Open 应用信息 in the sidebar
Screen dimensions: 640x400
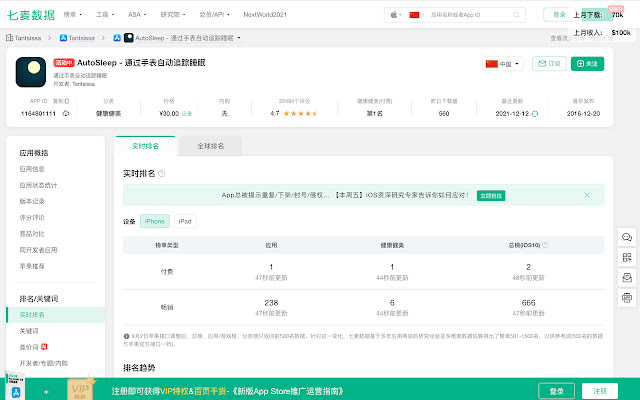32,169
